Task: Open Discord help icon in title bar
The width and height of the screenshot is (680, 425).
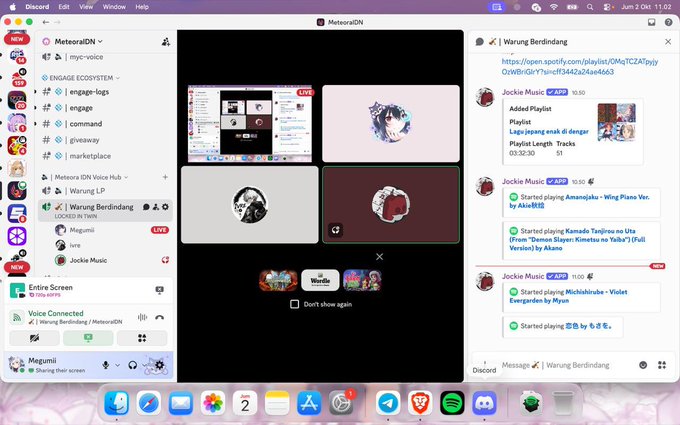Action: 668,22
